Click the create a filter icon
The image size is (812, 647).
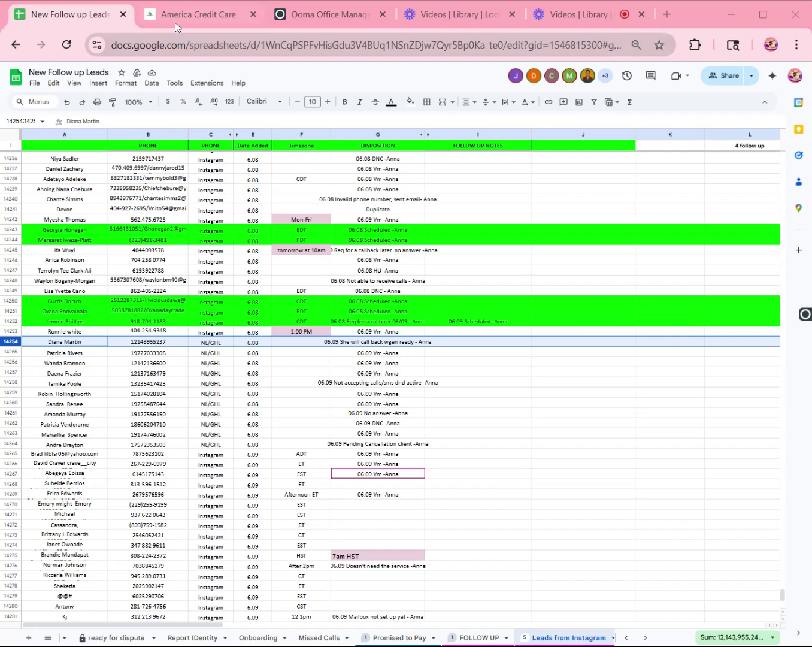tap(594, 102)
